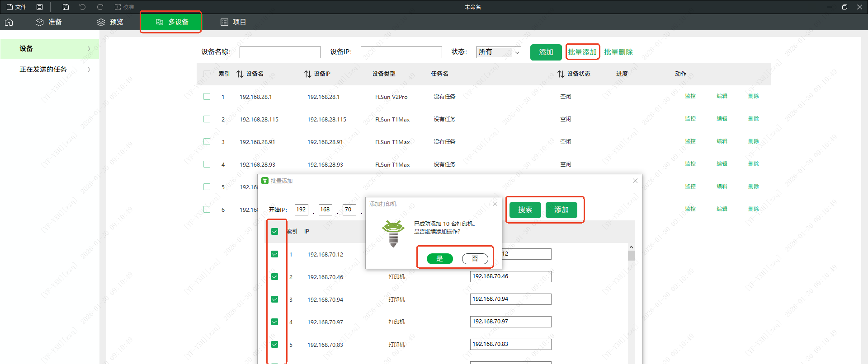Image resolution: width=868 pixels, height=364 pixels.
Task: Expand the 设备 sidebar item chevron
Action: (89, 49)
